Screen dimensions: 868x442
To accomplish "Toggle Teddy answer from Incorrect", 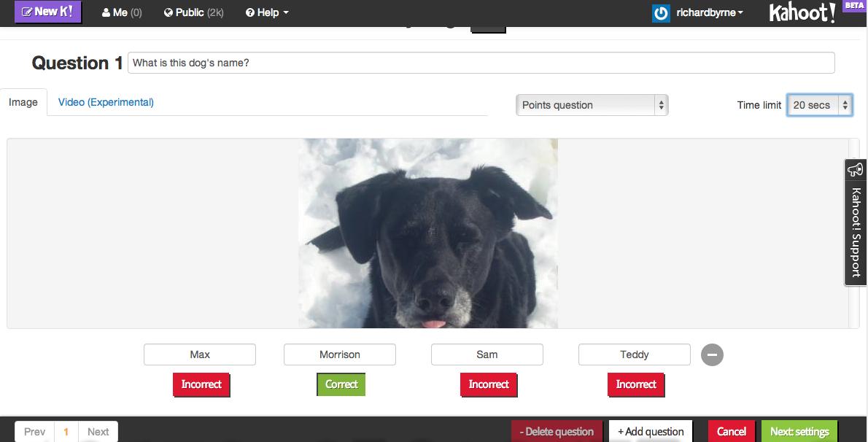I will 635,384.
